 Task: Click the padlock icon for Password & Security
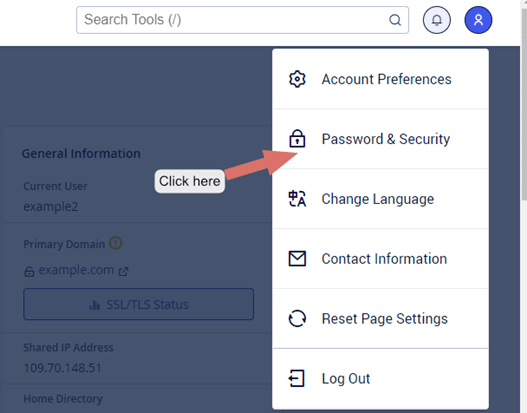(297, 138)
